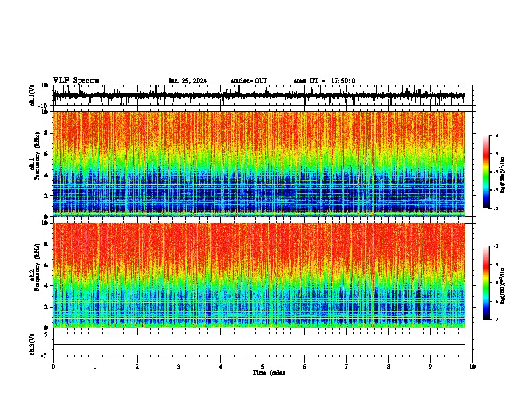Click the '-3' label on ch.1 color scale
This screenshot has height=411, width=532.
495,135
